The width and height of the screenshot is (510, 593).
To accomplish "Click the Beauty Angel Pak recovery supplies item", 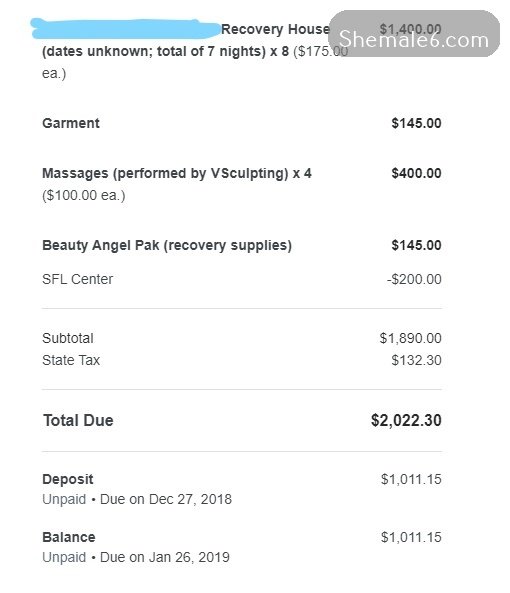I will tap(167, 245).
